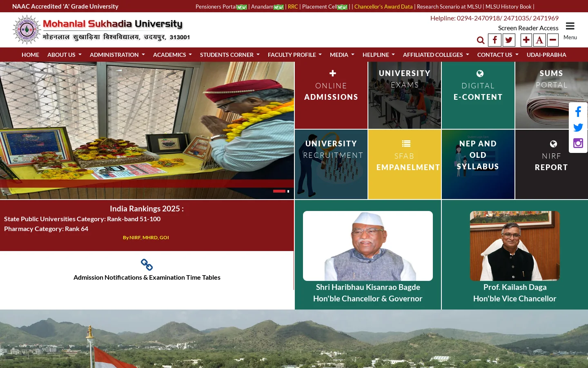Open floating sidebar Instagram icon

coord(578,143)
